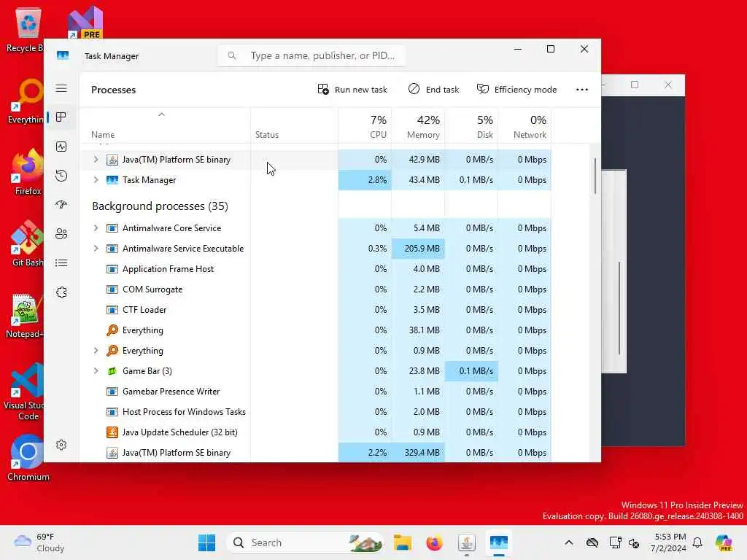
Task: Open the Task Manager navigation hamburger menu
Action: 61,88
